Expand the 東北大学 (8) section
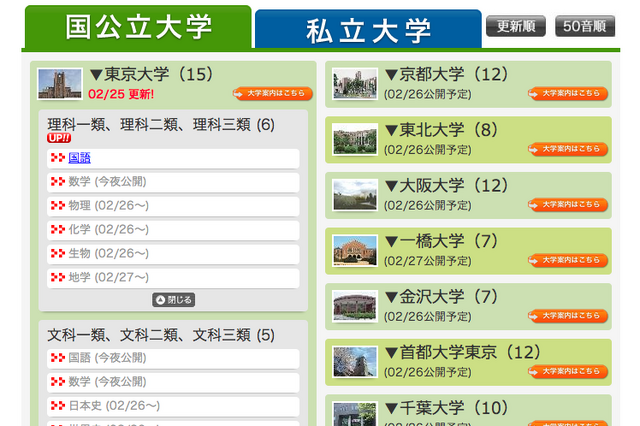 441,130
